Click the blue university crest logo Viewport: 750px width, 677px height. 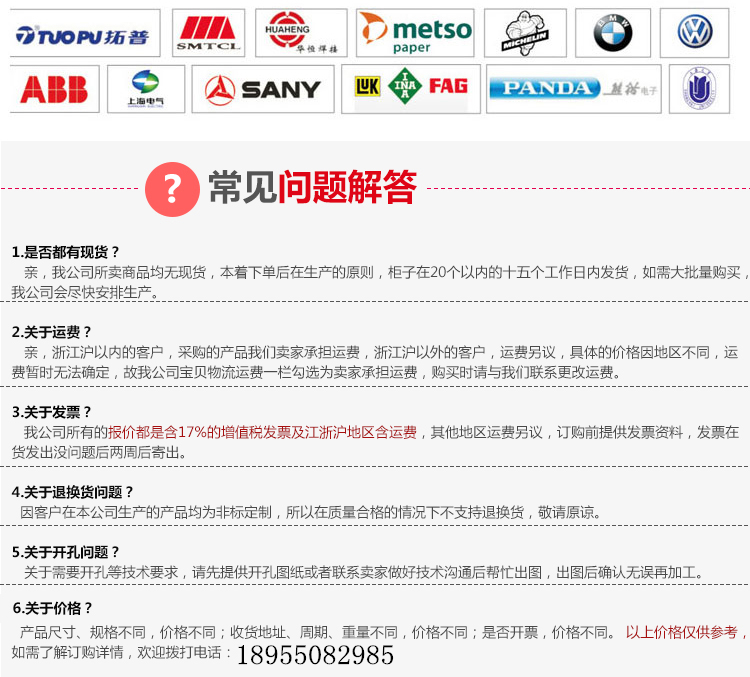pyautogui.click(x=699, y=89)
